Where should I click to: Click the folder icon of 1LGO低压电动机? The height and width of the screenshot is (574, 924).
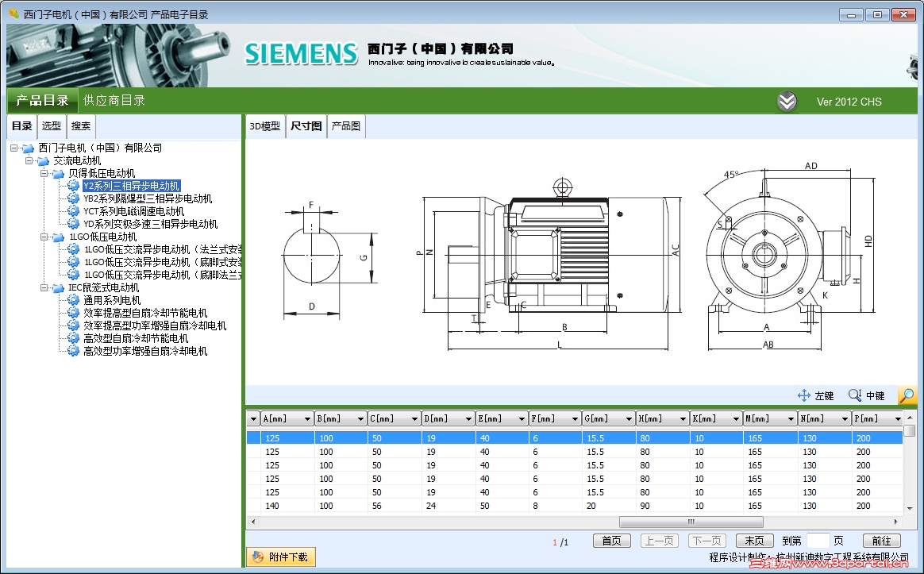pyautogui.click(x=58, y=237)
